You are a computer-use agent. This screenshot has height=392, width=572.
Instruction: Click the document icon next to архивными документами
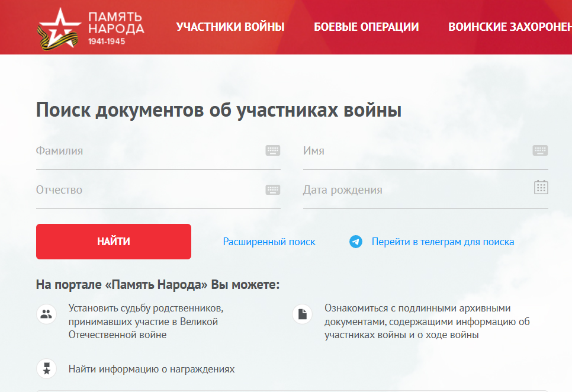(x=302, y=313)
